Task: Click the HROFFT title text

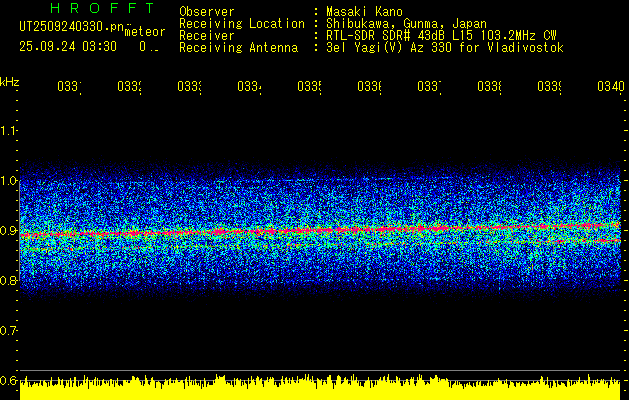Action: point(102,8)
